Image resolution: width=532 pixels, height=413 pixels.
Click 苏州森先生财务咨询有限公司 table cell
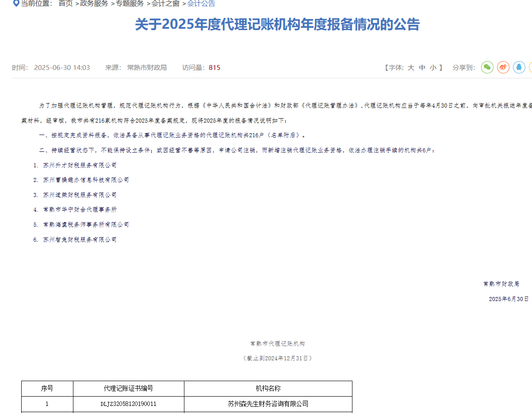[x=268, y=404]
